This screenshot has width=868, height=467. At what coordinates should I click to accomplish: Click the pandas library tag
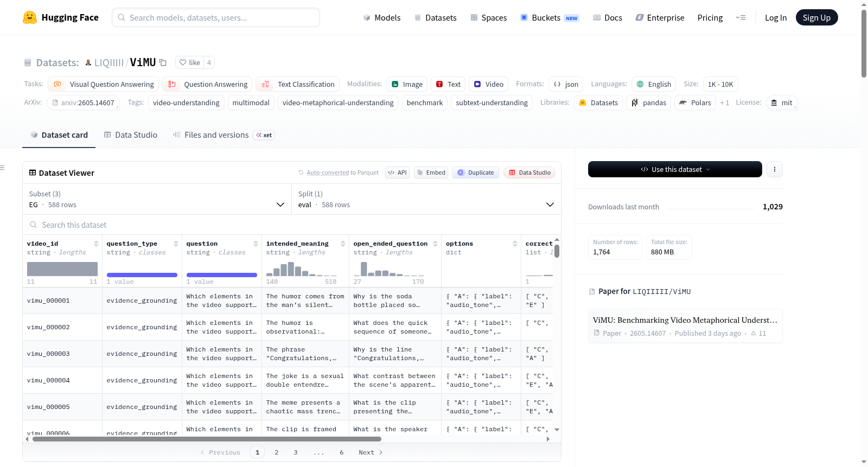tap(649, 103)
